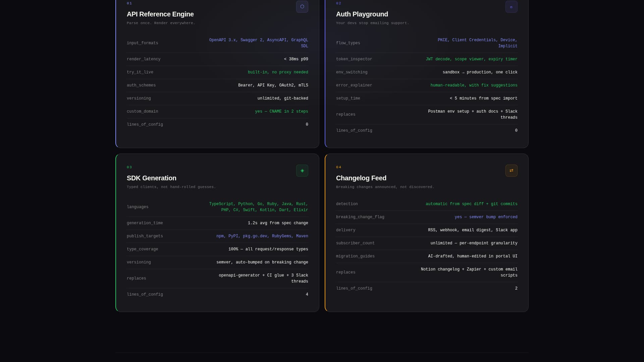
Task: Click the type_coverage label
Action: pos(142,249)
